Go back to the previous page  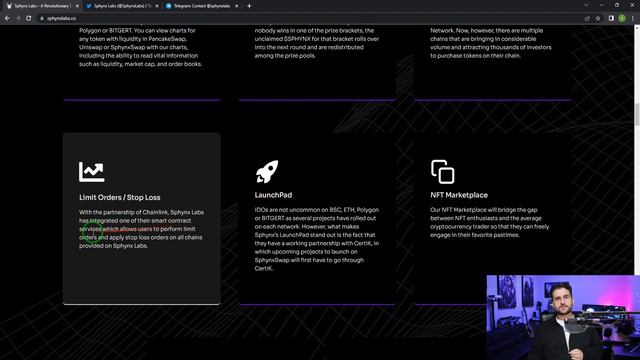tap(7, 18)
